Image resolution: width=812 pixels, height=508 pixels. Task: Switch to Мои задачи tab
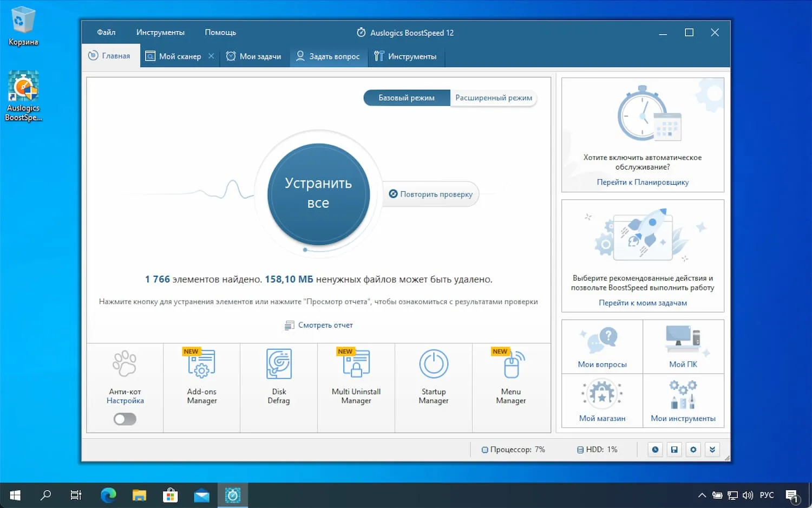(x=254, y=56)
